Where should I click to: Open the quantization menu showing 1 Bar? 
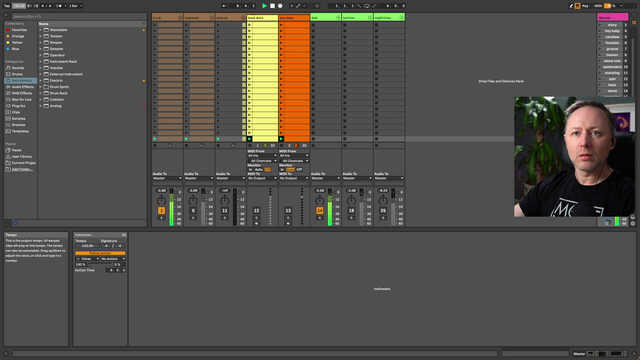coord(76,6)
